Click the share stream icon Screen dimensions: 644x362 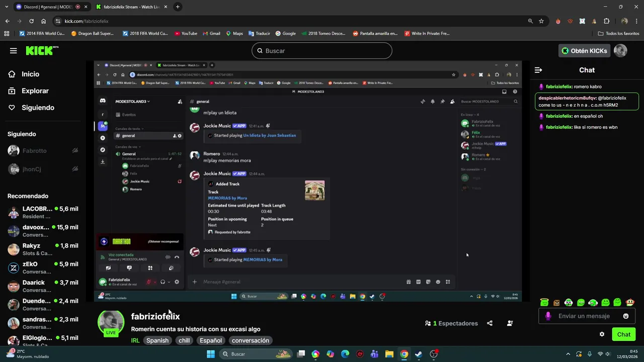tap(490, 323)
